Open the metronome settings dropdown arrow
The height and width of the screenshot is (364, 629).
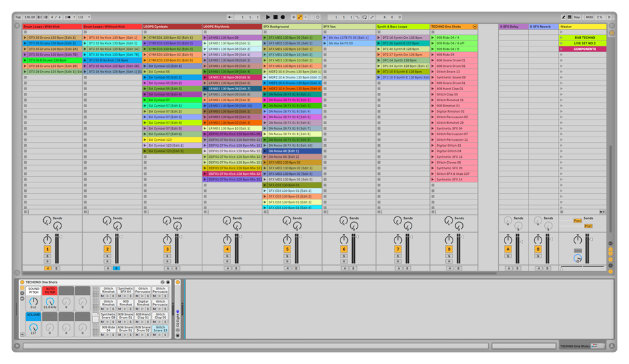click(75, 17)
